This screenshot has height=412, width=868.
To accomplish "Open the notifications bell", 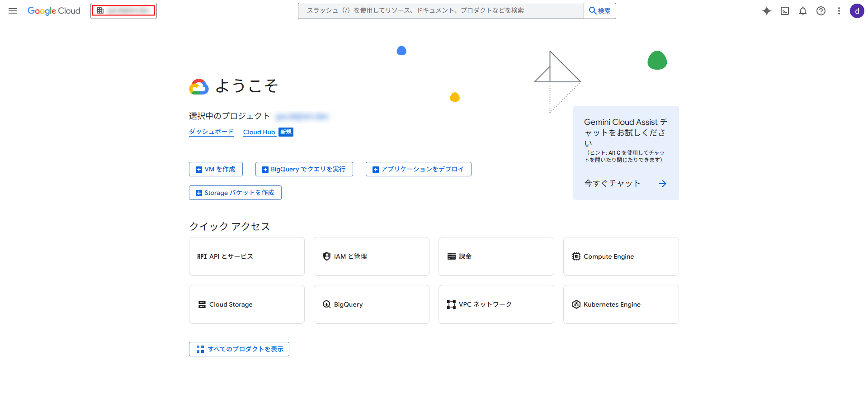I will pos(803,11).
